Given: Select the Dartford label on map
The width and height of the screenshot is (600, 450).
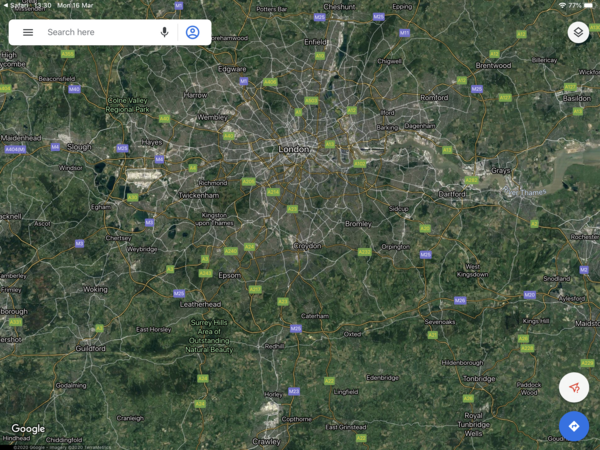Looking at the screenshot, I should (452, 193).
